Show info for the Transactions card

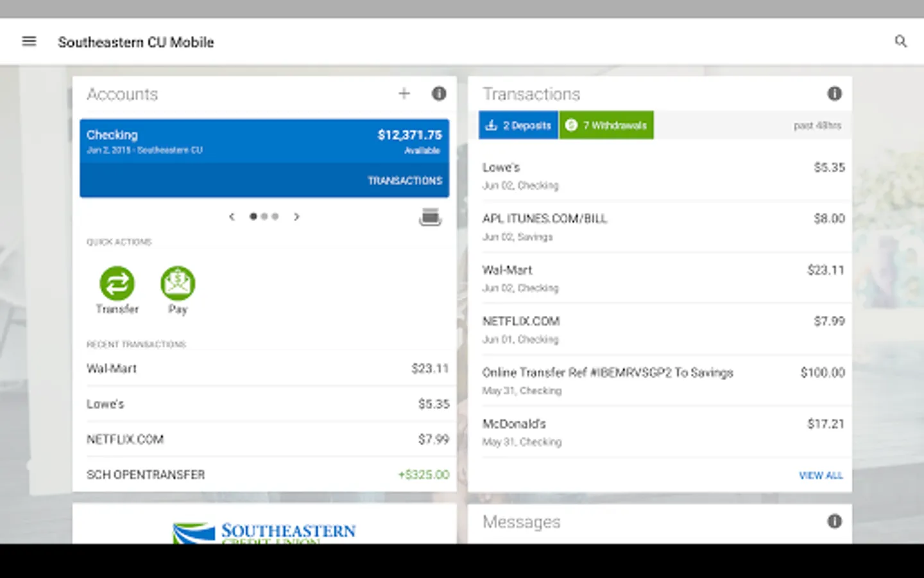click(834, 94)
